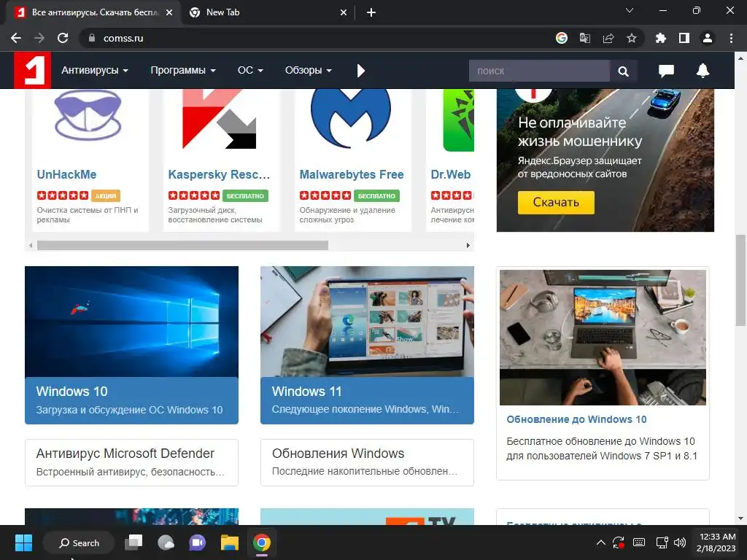Click the Kaspersky Rescue Disk logo
The image size is (747, 560).
(x=219, y=119)
